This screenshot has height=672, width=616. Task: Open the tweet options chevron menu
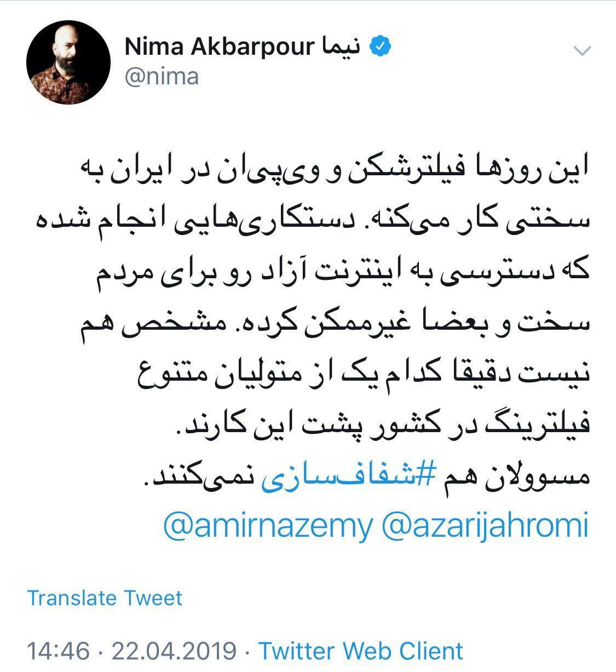pyautogui.click(x=582, y=51)
